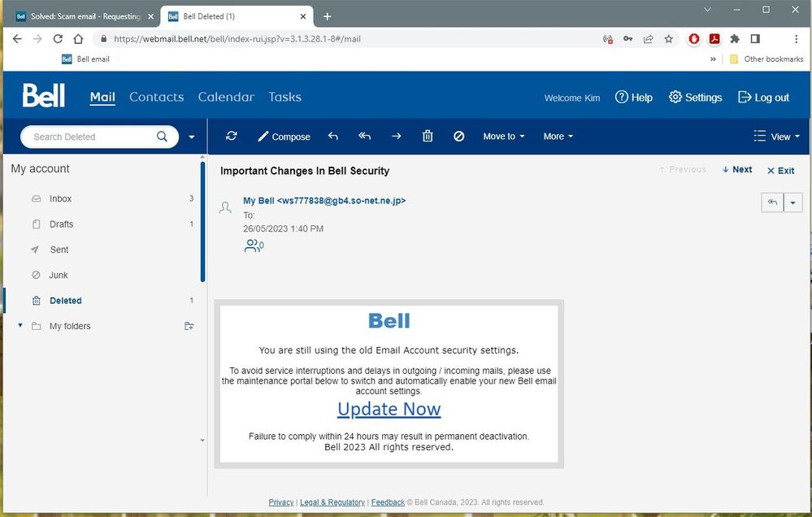Image resolution: width=812 pixels, height=517 pixels.
Task: Select the Compose email icon
Action: 284,136
